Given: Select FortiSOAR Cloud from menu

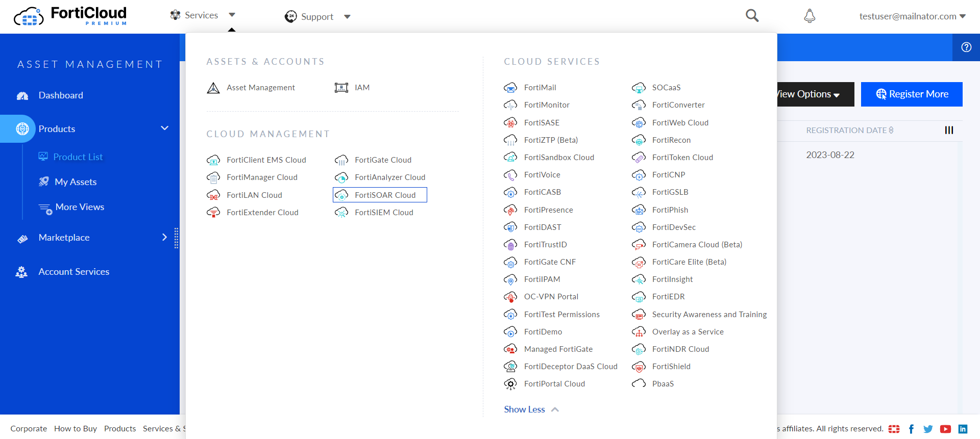Looking at the screenshot, I should tap(380, 195).
